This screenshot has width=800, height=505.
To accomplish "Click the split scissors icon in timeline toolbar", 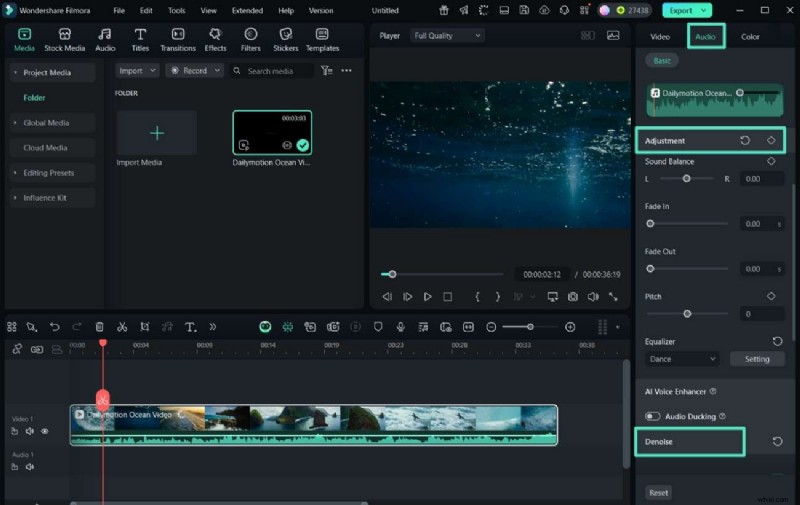I will point(122,327).
